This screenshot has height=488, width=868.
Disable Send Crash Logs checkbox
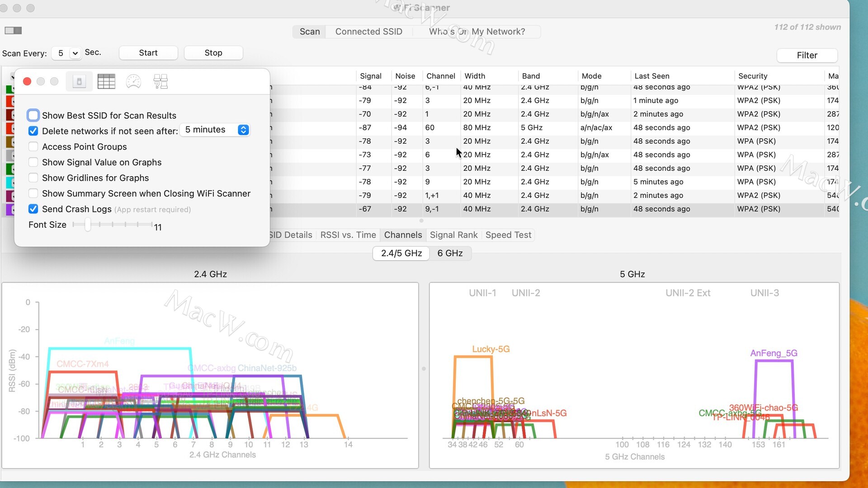tap(33, 209)
